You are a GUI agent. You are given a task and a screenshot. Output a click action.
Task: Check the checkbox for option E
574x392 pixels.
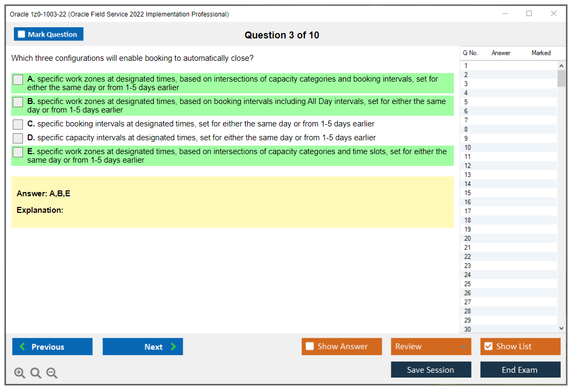click(18, 152)
